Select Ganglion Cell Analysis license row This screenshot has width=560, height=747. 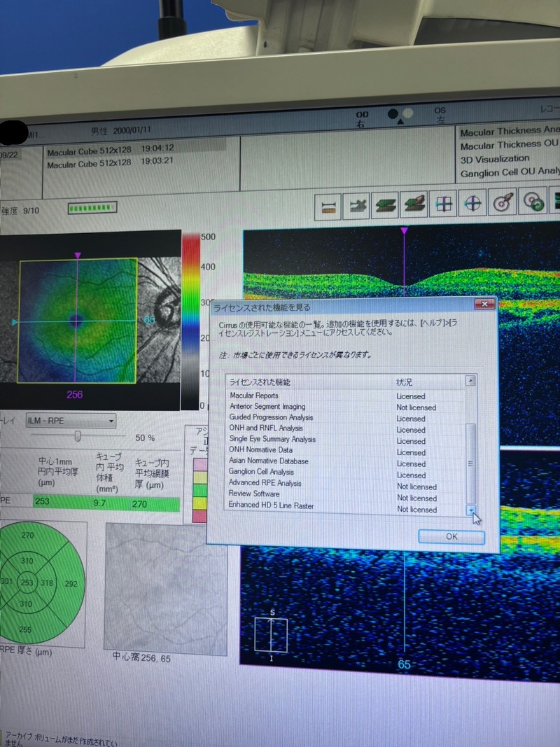[262, 473]
